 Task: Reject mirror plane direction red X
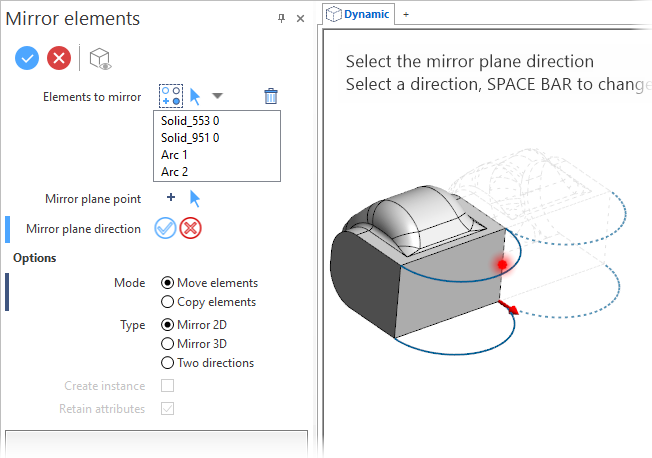pyautogui.click(x=190, y=228)
